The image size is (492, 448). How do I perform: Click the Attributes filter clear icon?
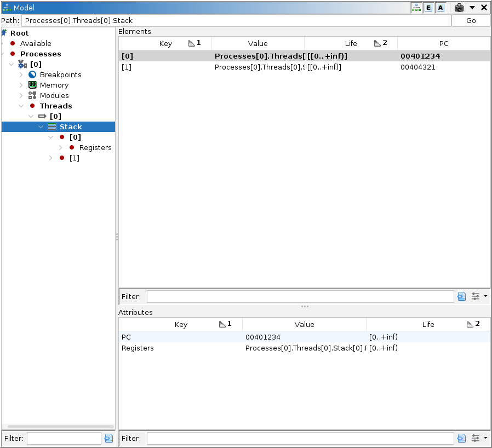pyautogui.click(x=461, y=438)
